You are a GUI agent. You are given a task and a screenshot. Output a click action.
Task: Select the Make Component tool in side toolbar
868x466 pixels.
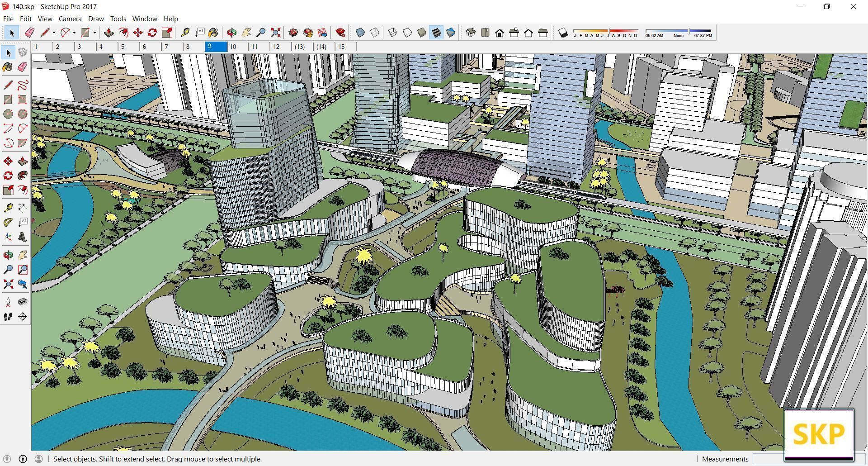[x=23, y=52]
